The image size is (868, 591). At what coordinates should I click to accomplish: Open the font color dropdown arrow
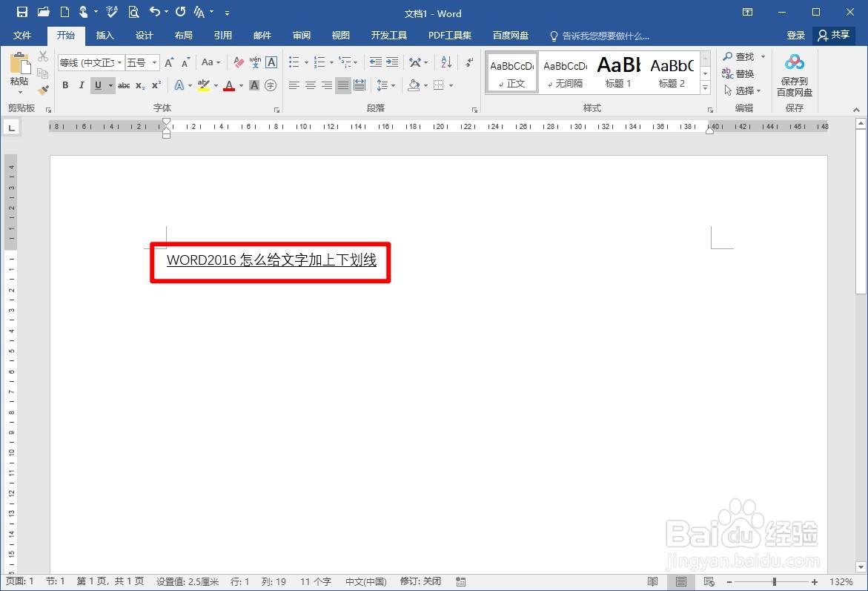240,85
